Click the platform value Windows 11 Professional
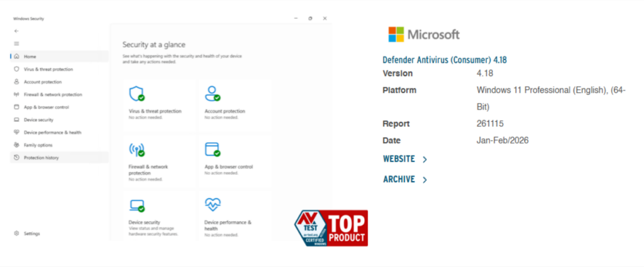This screenshot has width=644, height=267. (551, 99)
